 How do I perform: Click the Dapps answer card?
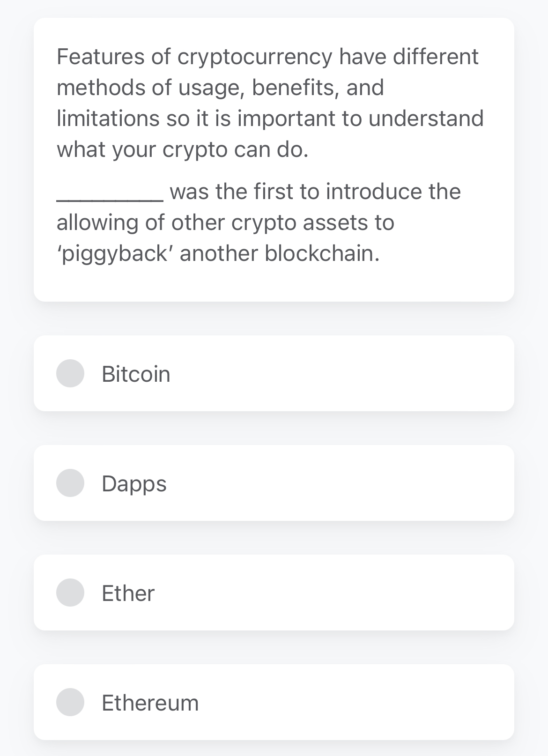click(274, 483)
